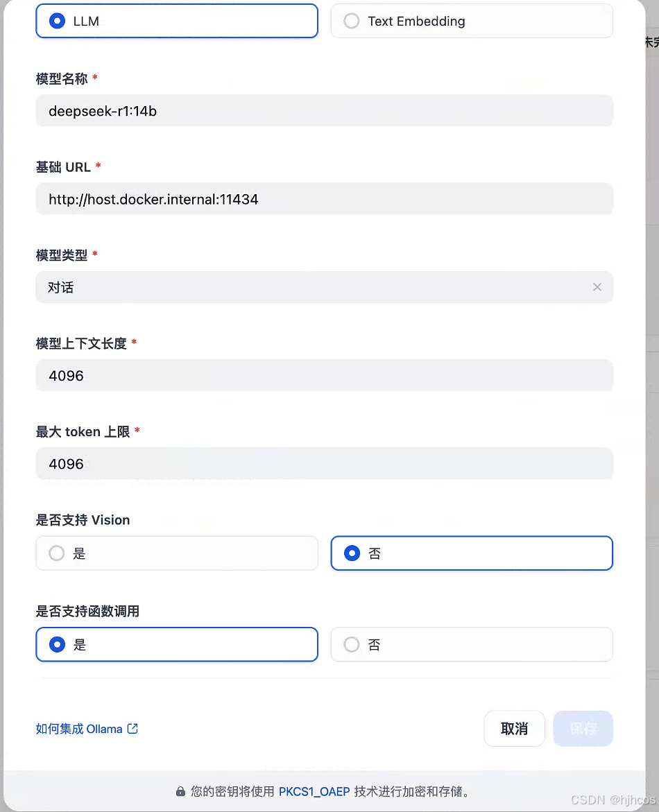This screenshot has width=659, height=812.
Task: Select the LLM radio option
Action: [177, 21]
